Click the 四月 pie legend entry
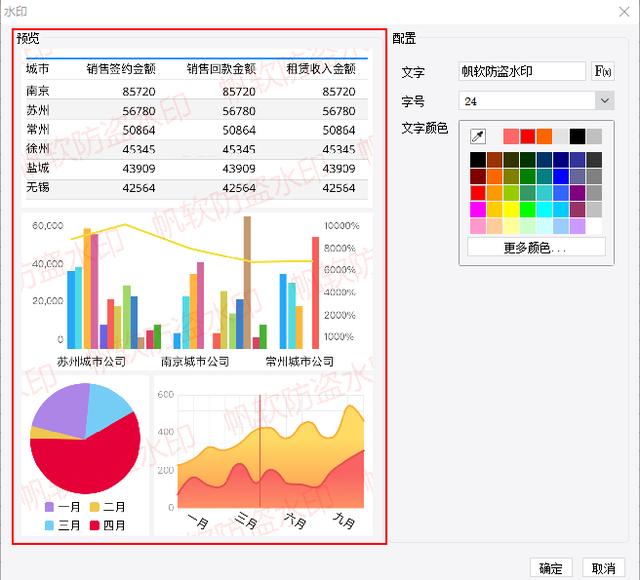Viewport: 640px width, 580px height. [107, 525]
